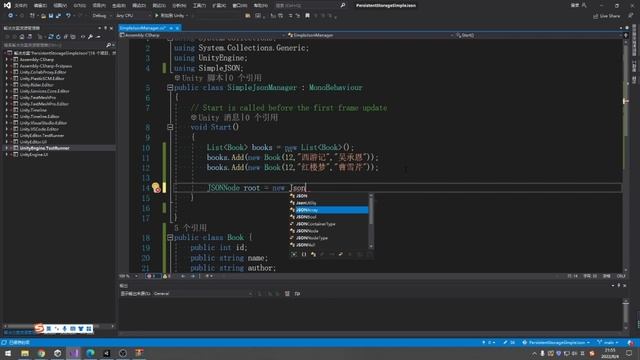Choose JSONNode from the autocomplete list
This screenshot has width=640, height=360.
click(x=329, y=231)
